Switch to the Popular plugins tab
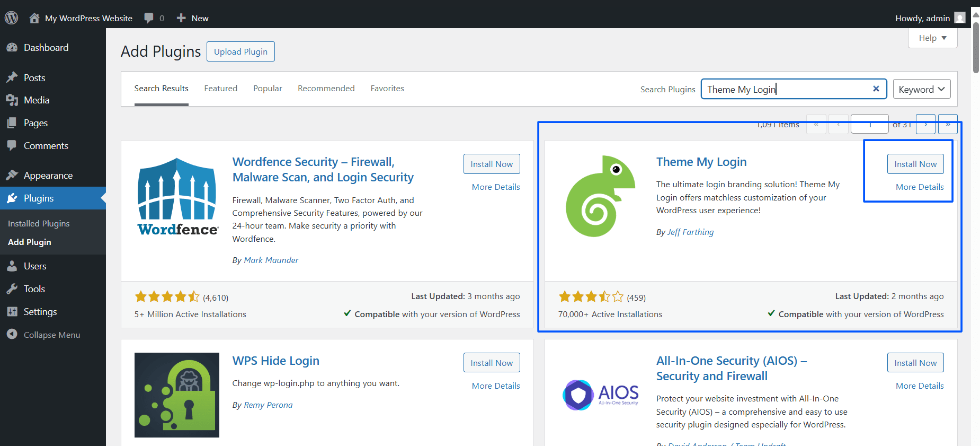This screenshot has width=980, height=446. [268, 89]
